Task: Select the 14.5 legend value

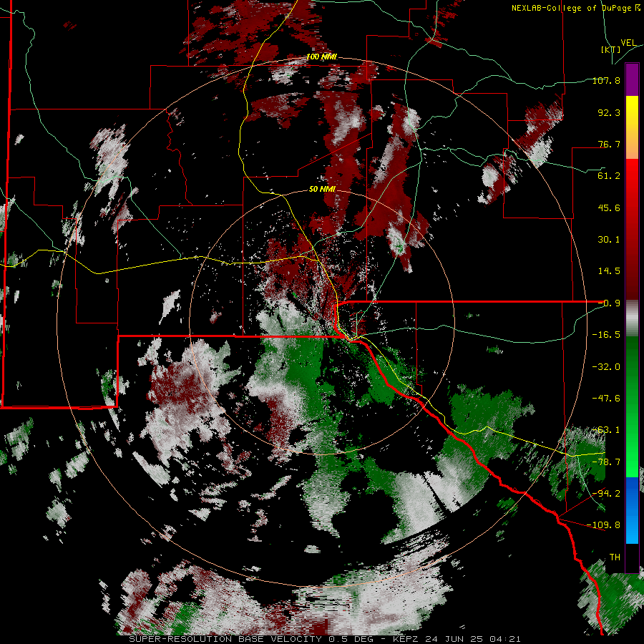Action: (x=609, y=271)
